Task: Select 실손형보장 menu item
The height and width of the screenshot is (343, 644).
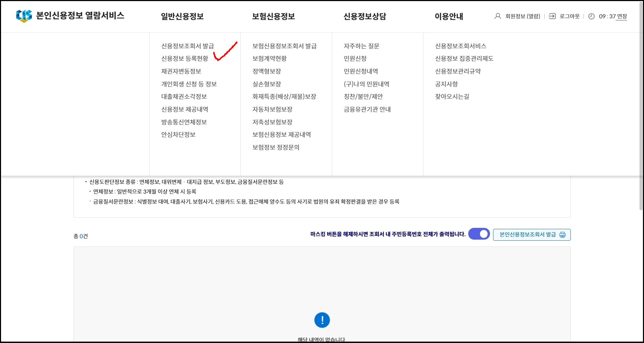Action: [267, 84]
